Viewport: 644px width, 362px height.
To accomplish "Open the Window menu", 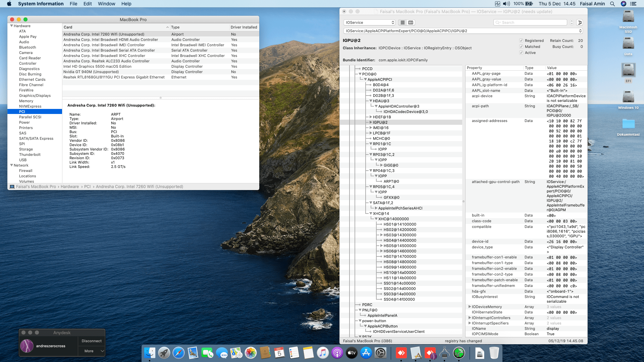I will click(x=106, y=4).
